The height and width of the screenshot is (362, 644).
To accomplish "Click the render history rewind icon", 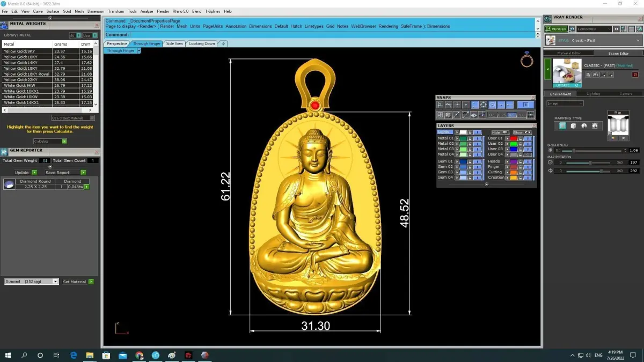I will (x=616, y=29).
